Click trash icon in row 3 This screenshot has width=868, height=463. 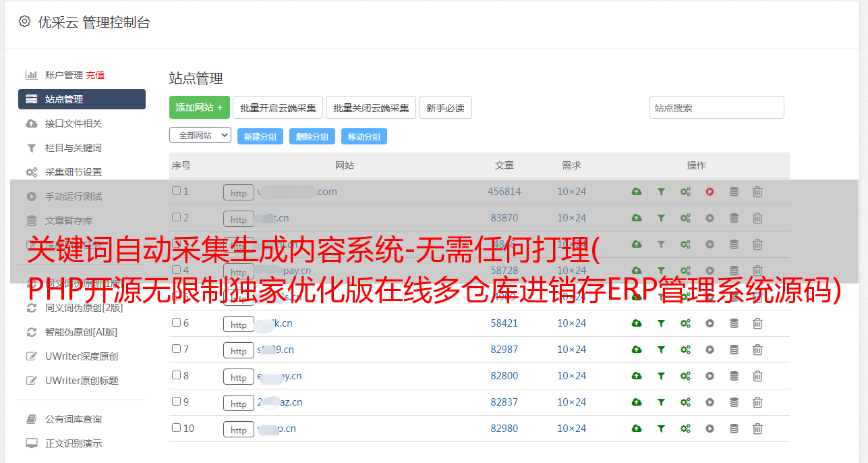(757, 244)
